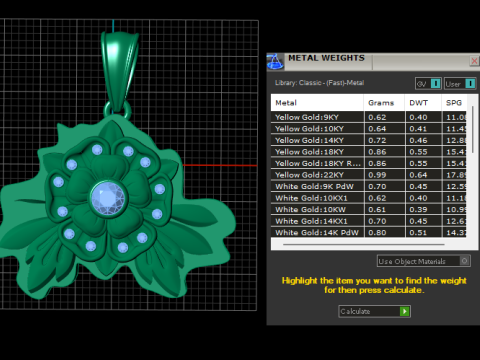Click the 0.99 grams value for 22KY
480x360 pixels.
coord(384,175)
